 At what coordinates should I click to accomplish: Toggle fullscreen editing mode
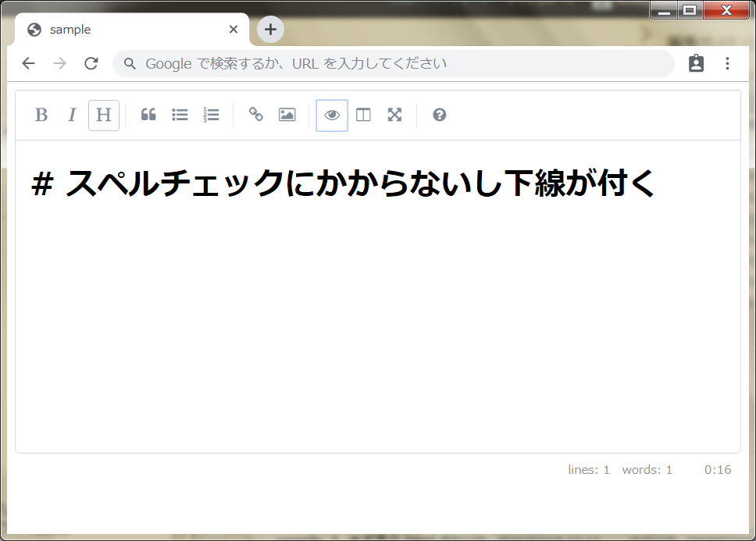394,115
